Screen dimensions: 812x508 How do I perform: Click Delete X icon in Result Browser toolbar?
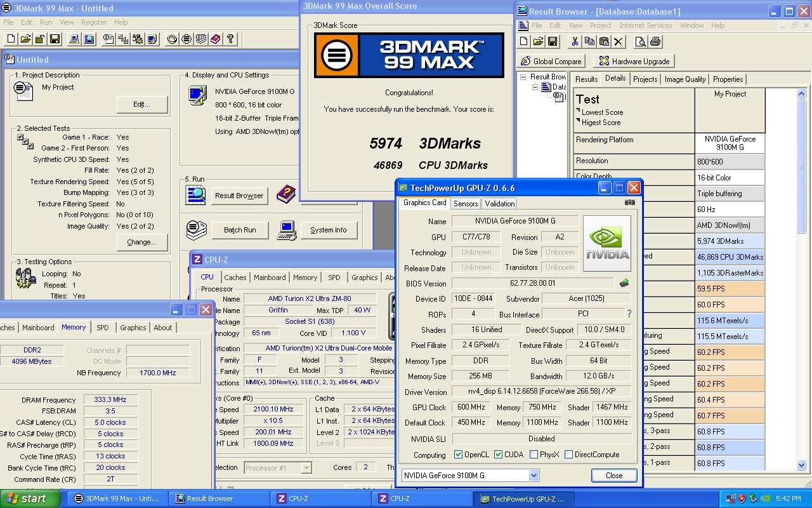click(x=619, y=42)
